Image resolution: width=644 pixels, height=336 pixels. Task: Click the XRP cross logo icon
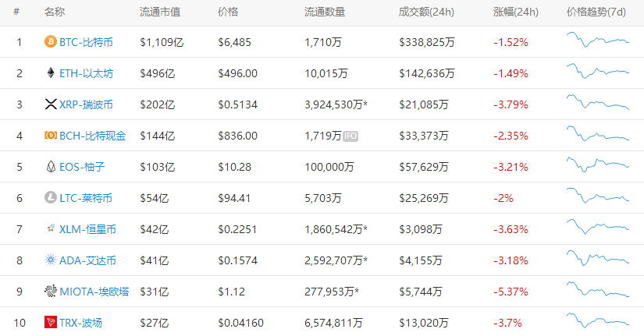pos(51,104)
